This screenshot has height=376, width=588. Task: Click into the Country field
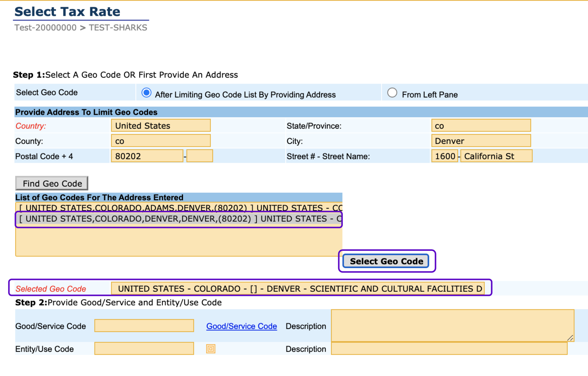(x=161, y=126)
